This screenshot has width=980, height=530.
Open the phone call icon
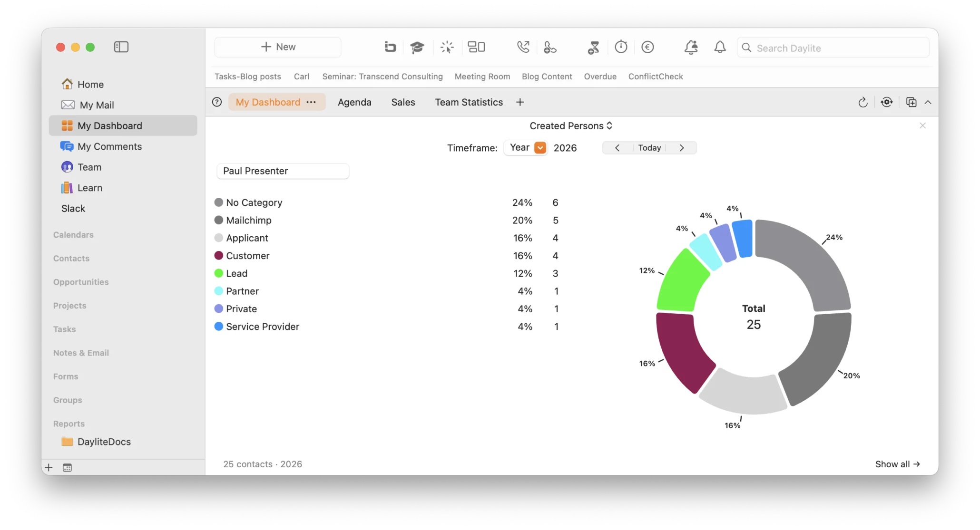(x=523, y=47)
